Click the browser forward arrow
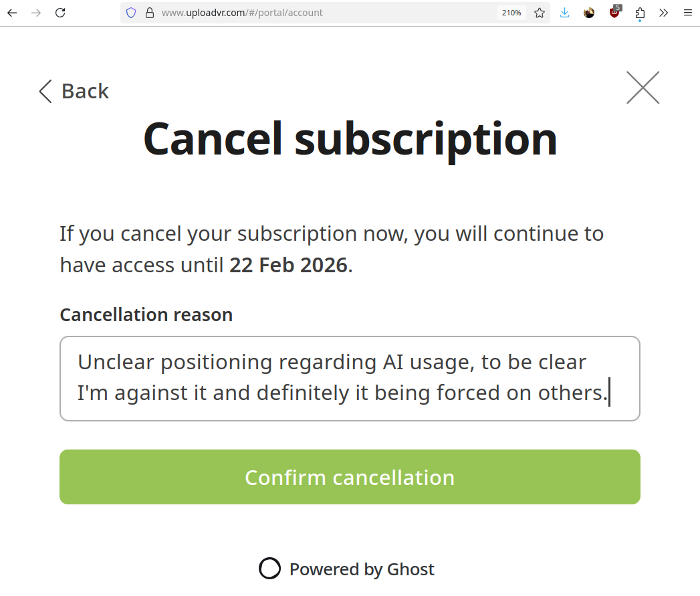This screenshot has height=596, width=700. (x=36, y=13)
